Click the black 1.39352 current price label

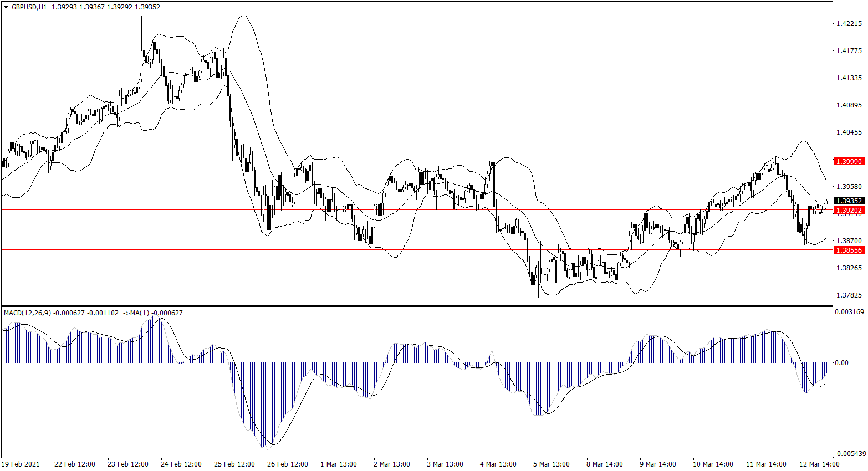click(849, 201)
